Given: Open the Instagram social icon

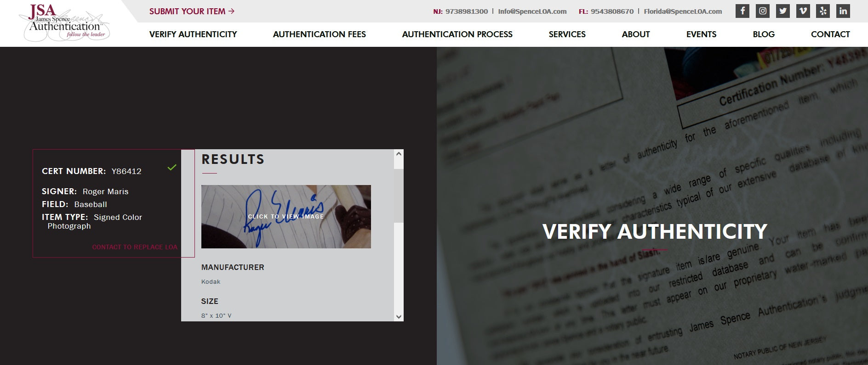Looking at the screenshot, I should coord(762,11).
